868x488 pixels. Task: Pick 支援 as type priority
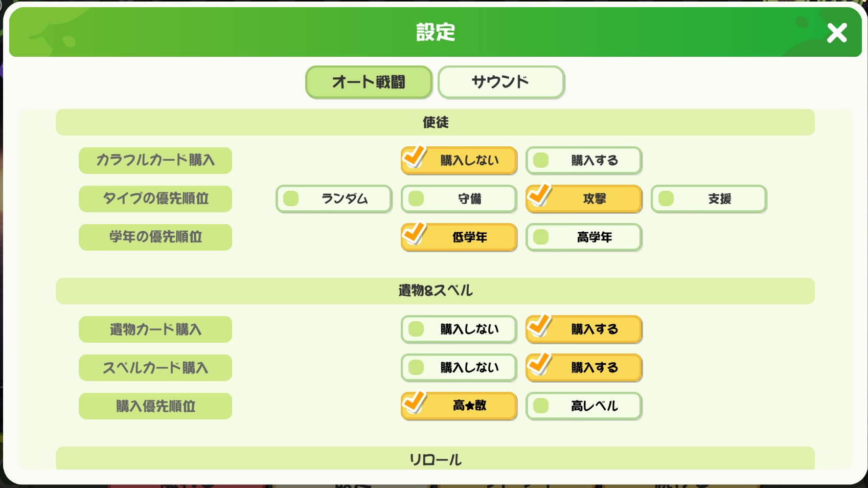(709, 199)
